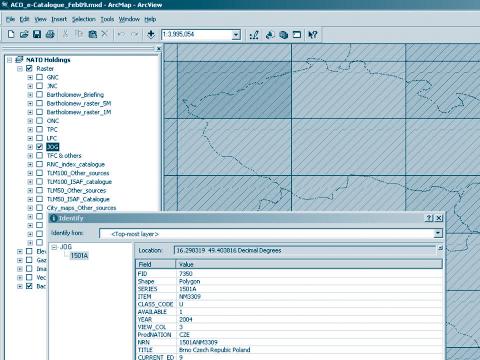Open the View menu
480x360 pixels.
40,19
